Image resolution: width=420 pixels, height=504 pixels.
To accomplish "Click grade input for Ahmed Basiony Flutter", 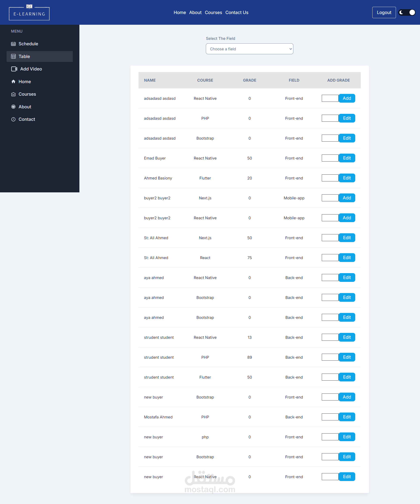I will (x=330, y=178).
